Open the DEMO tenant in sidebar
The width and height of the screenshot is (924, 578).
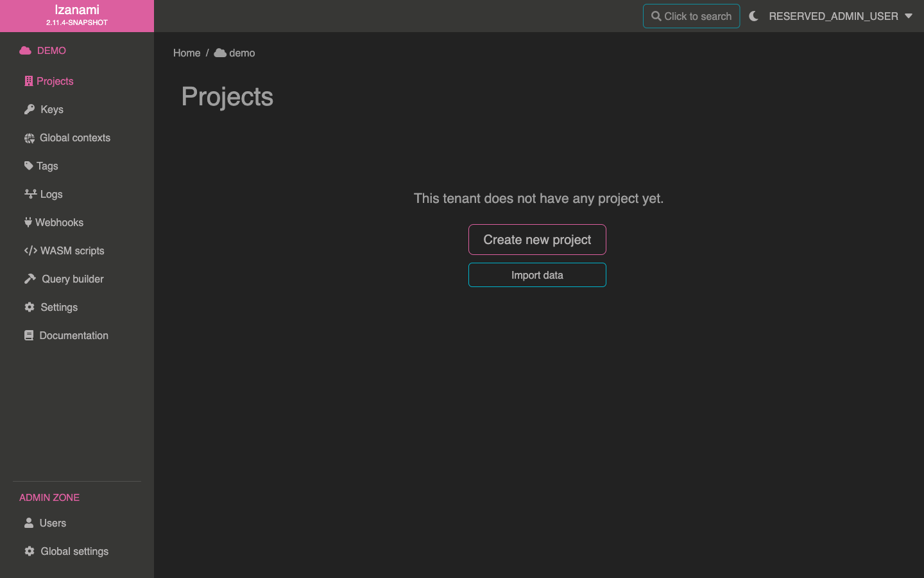coord(51,51)
